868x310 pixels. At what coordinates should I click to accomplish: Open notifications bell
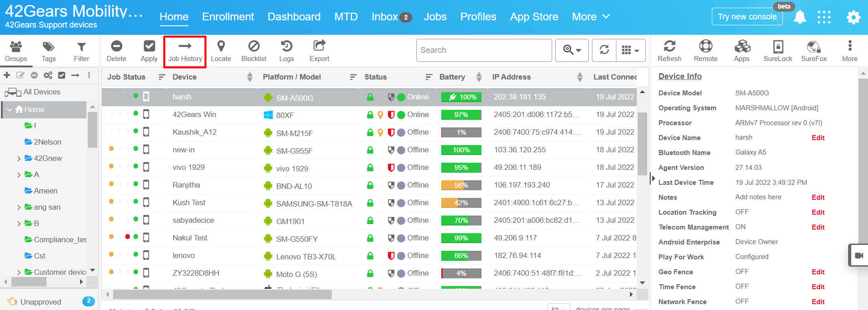[800, 17]
